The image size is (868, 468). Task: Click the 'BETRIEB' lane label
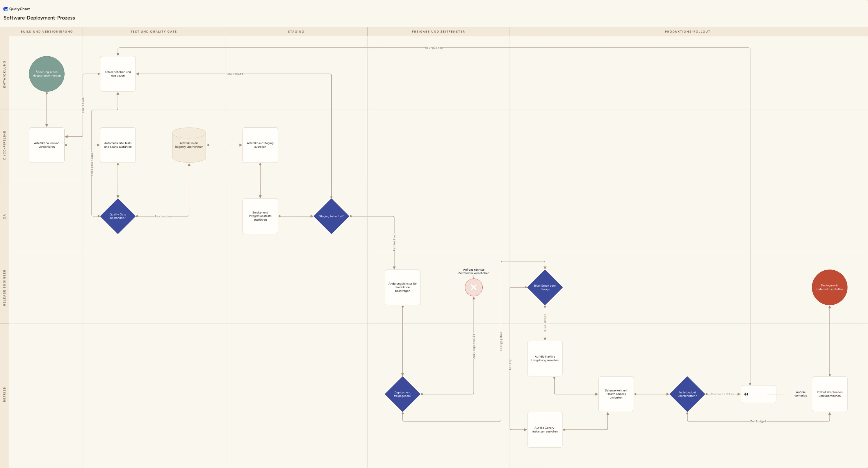click(4, 394)
